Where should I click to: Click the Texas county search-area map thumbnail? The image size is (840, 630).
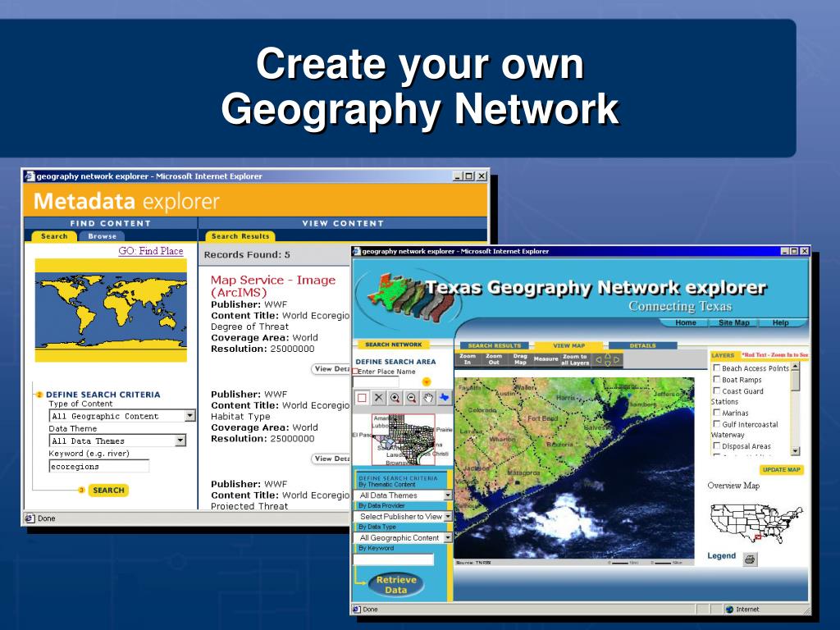(x=404, y=440)
